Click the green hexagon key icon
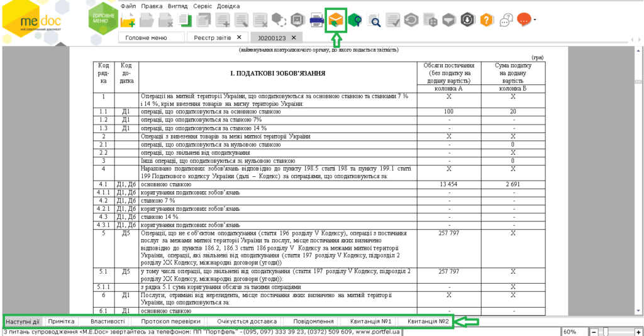The width and height of the screenshot is (644, 336). pos(355,21)
